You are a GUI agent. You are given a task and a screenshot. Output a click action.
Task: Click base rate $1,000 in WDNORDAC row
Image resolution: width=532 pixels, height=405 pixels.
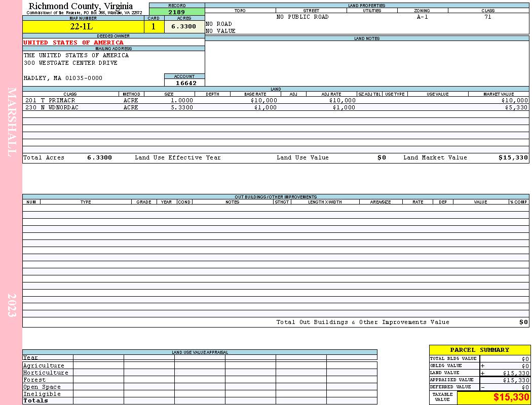click(x=265, y=108)
